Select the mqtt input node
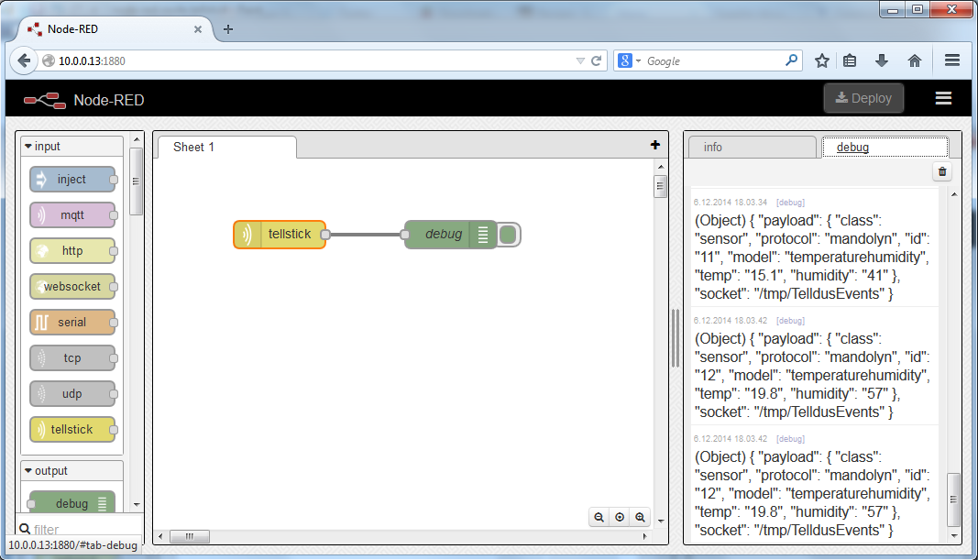The width and height of the screenshot is (978, 560). (x=71, y=215)
